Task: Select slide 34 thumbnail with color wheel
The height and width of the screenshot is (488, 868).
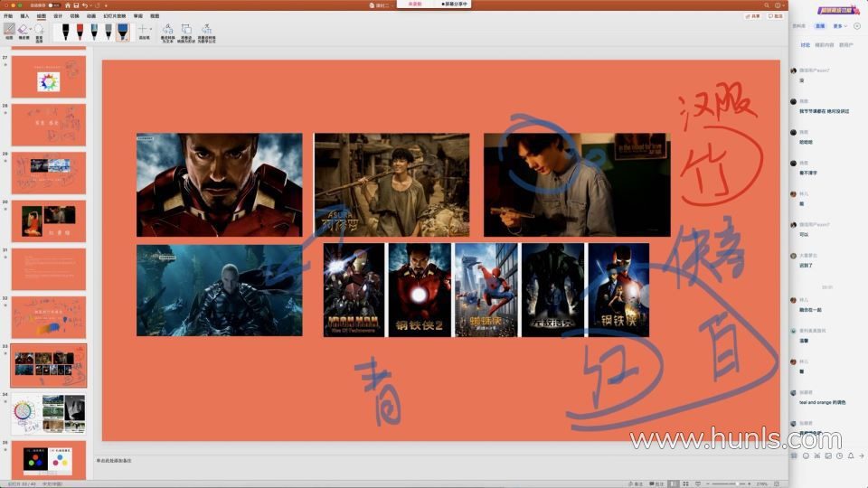Action: click(49, 414)
